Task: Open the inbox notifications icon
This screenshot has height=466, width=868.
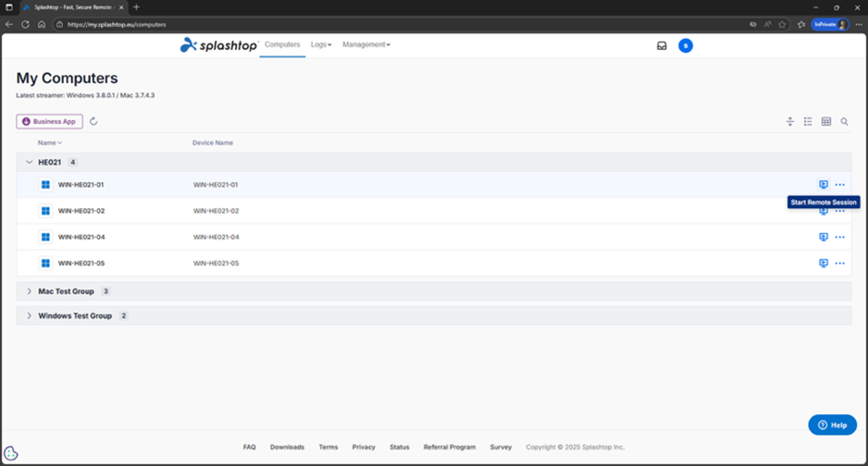Action: [662, 45]
